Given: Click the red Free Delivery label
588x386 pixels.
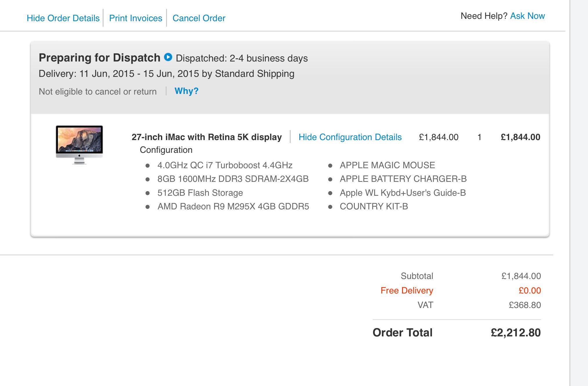Looking at the screenshot, I should (x=406, y=291).
